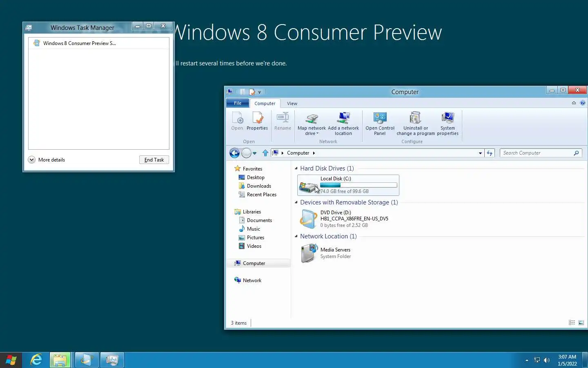The height and width of the screenshot is (368, 588).
Task: Open Desktop in navigation pane
Action: point(256,177)
